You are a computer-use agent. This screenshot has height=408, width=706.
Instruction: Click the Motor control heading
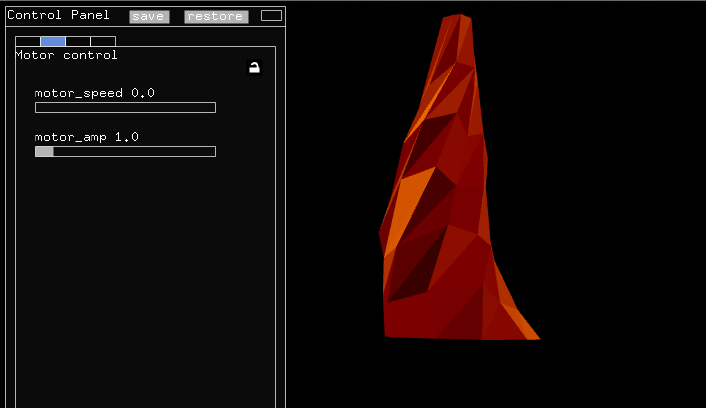(x=66, y=55)
